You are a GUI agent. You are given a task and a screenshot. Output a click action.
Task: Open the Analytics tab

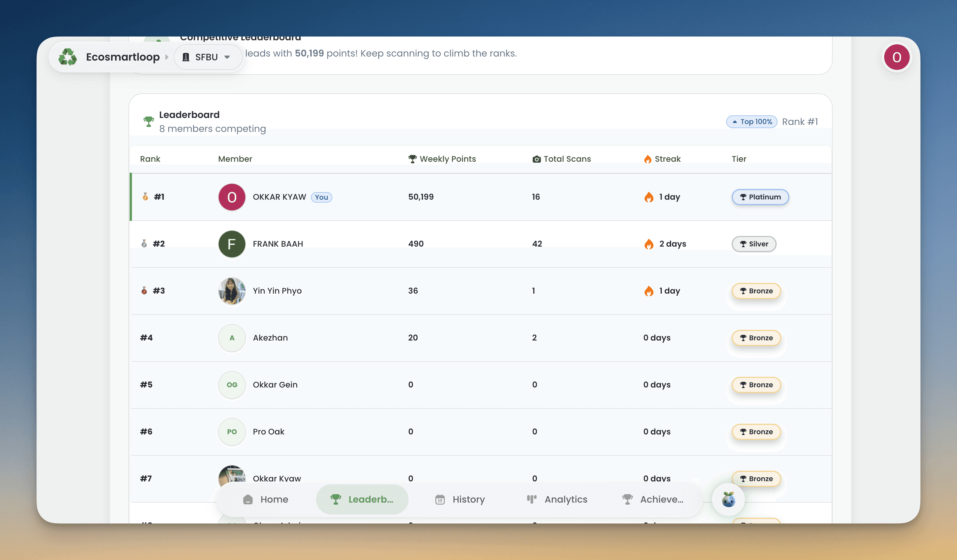click(x=557, y=499)
